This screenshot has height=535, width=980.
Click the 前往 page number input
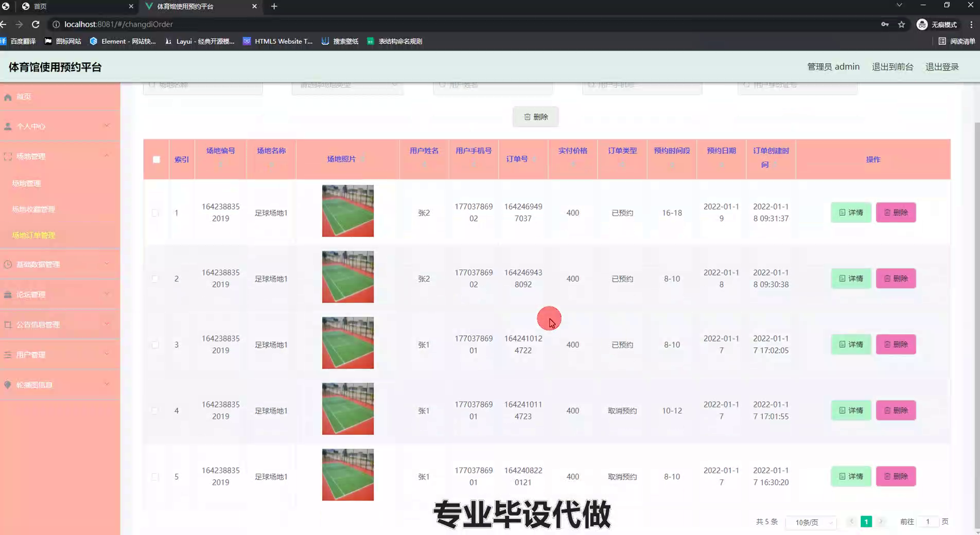(x=928, y=522)
